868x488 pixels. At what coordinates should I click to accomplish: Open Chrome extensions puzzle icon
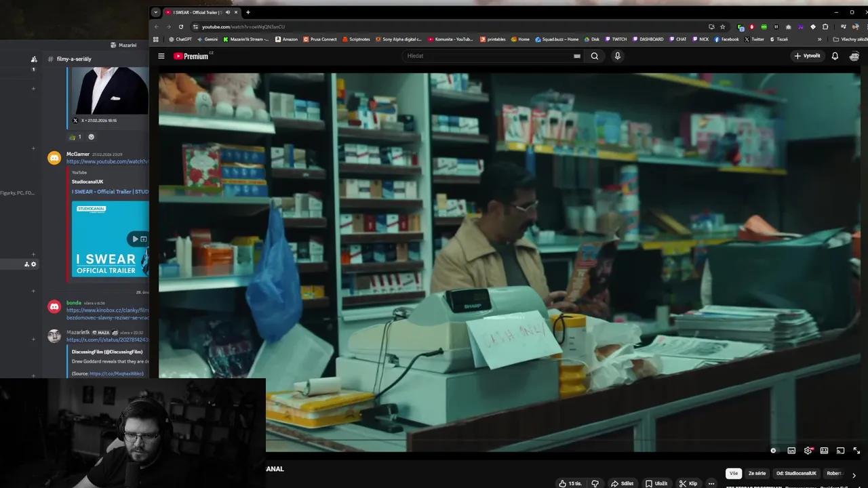point(825,27)
